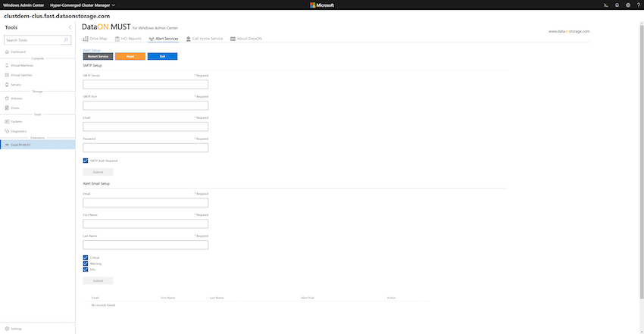
Task: Click the clustdem-clus.fast.dataonstorage.com cluster name
Action: [x=57, y=16]
